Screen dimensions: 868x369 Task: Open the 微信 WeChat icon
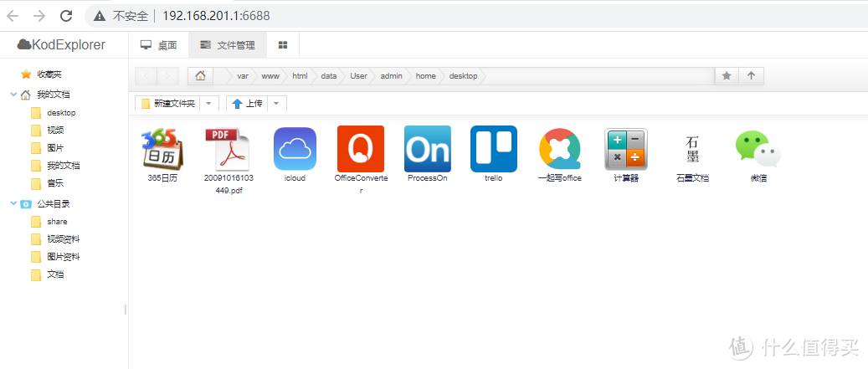click(x=758, y=149)
